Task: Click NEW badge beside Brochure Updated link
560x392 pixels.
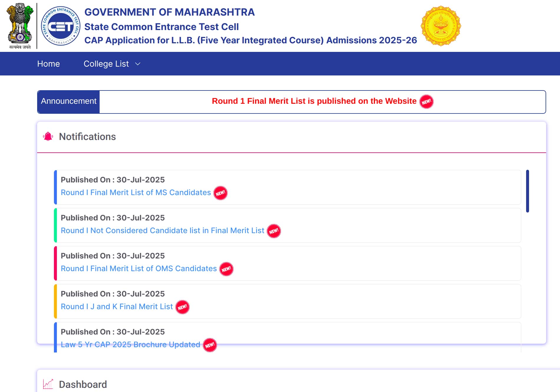Action: (x=210, y=345)
